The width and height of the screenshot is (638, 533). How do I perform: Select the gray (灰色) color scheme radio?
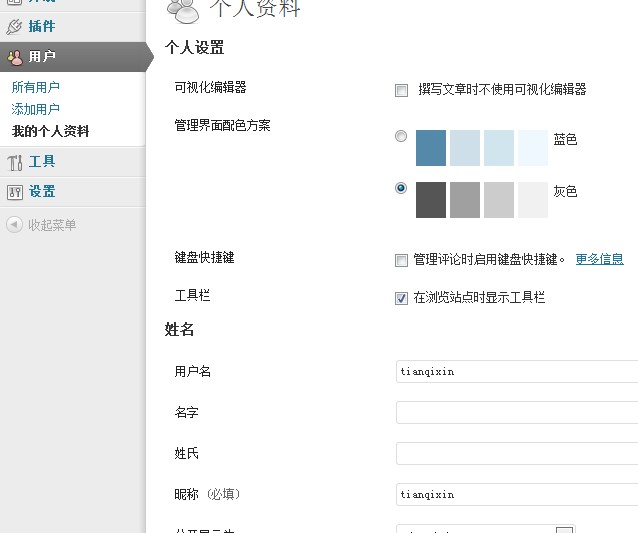click(x=401, y=187)
